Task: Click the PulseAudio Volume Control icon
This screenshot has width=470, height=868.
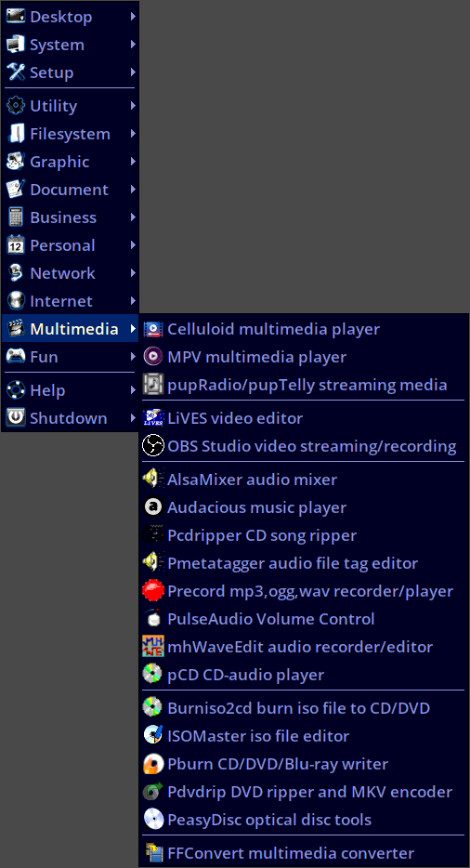Action: pyautogui.click(x=153, y=619)
